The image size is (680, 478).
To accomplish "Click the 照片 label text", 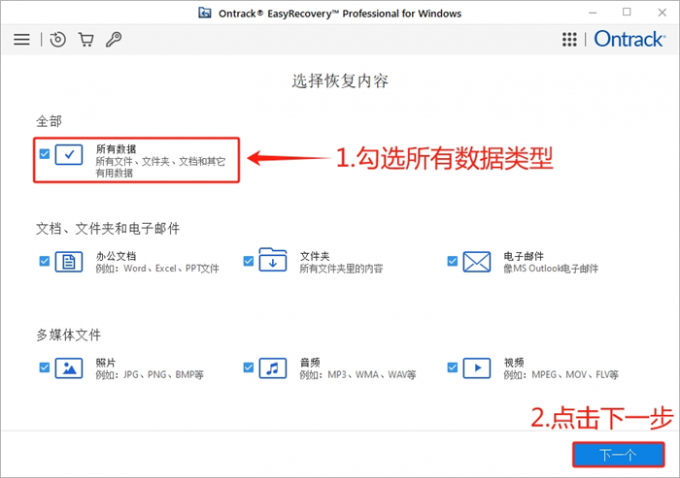I will 106,363.
